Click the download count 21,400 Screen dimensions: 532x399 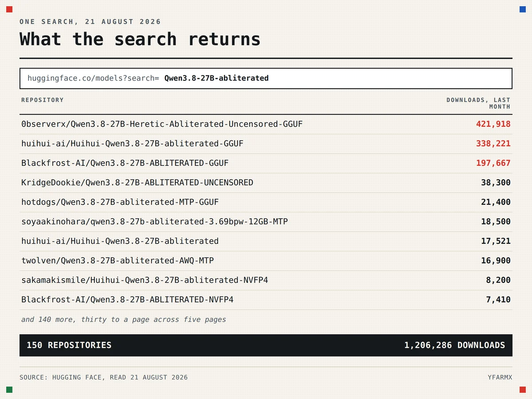[496, 202]
